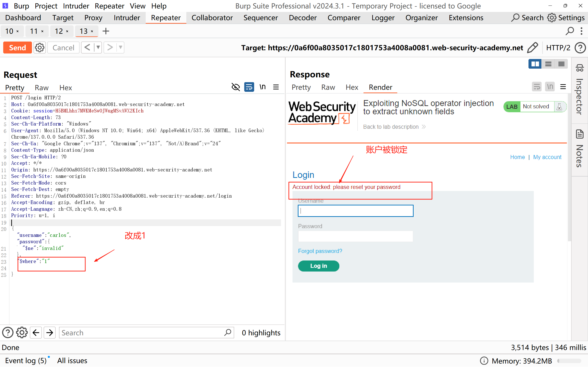Open the request pane hamburger menu

point(276,87)
